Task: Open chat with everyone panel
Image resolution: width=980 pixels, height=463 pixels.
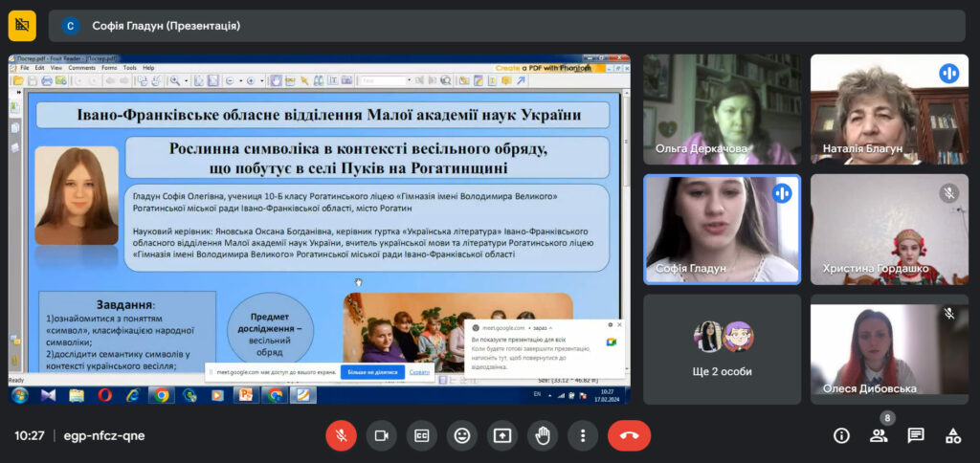Action: 916,435
